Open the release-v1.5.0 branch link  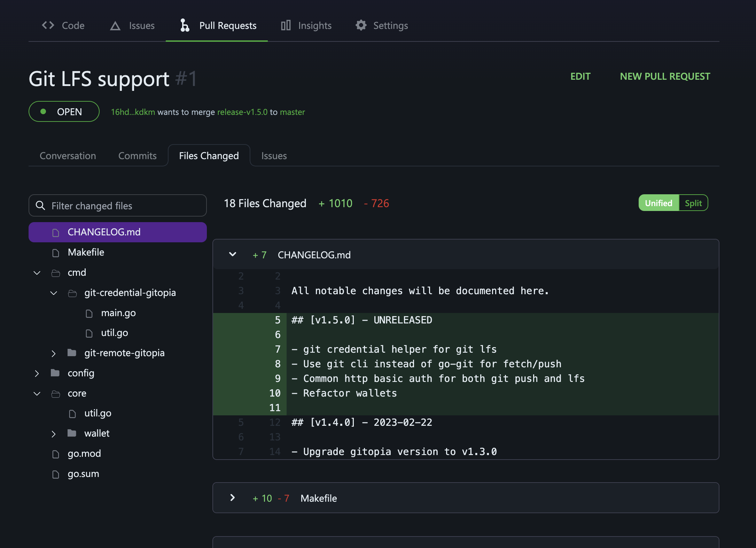tap(242, 112)
